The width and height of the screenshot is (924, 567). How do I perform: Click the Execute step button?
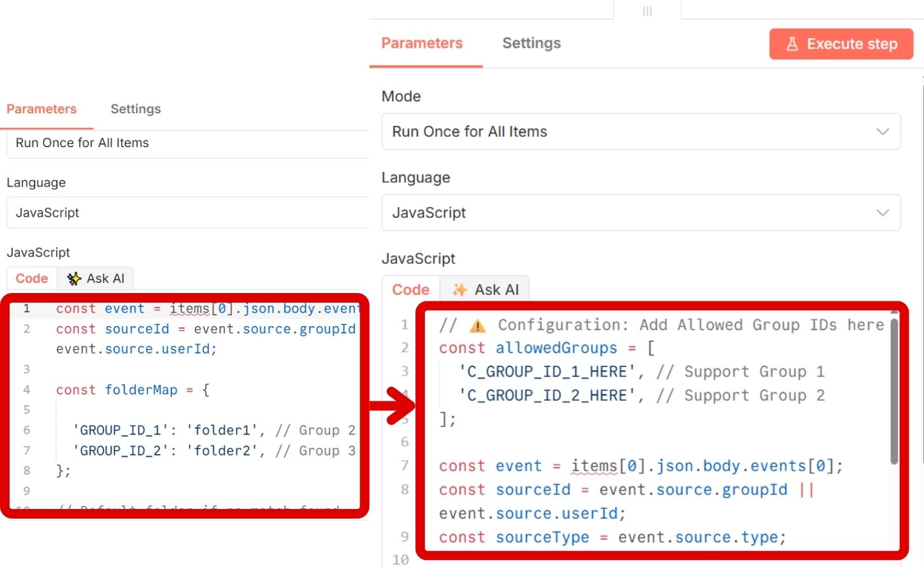841,44
